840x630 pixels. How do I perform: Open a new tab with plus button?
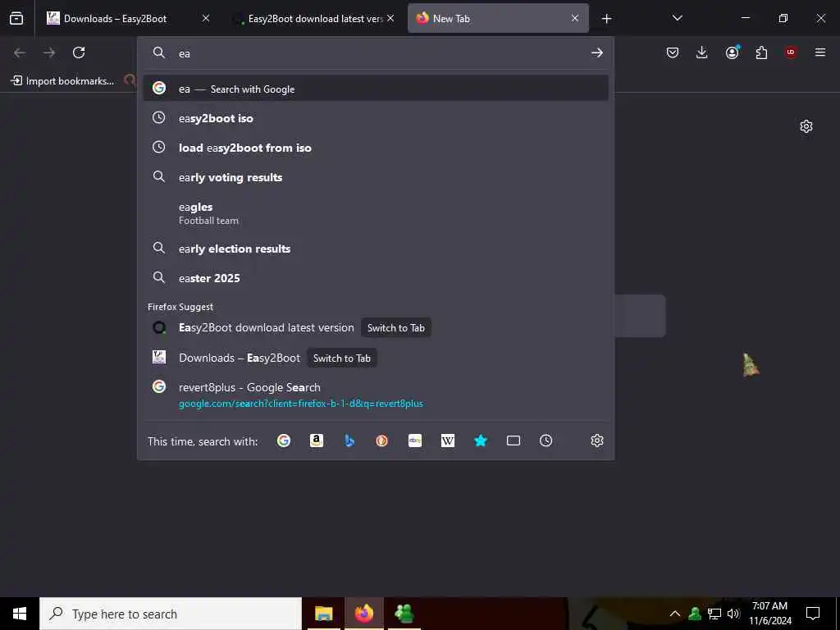tap(606, 19)
